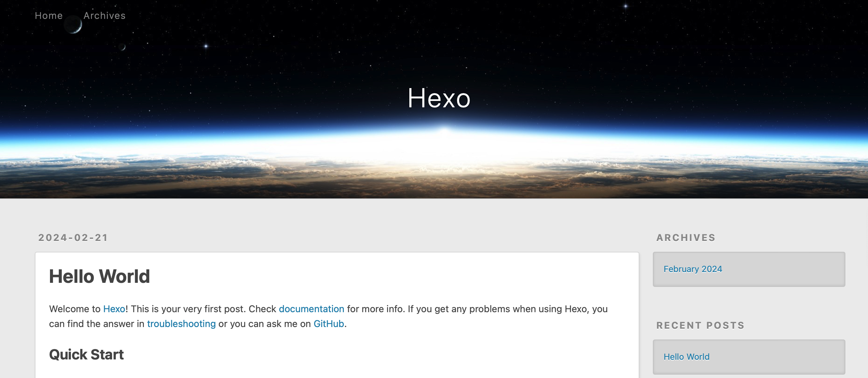Click the bright star at banner top right
The width and height of the screenshot is (868, 378).
point(626,6)
